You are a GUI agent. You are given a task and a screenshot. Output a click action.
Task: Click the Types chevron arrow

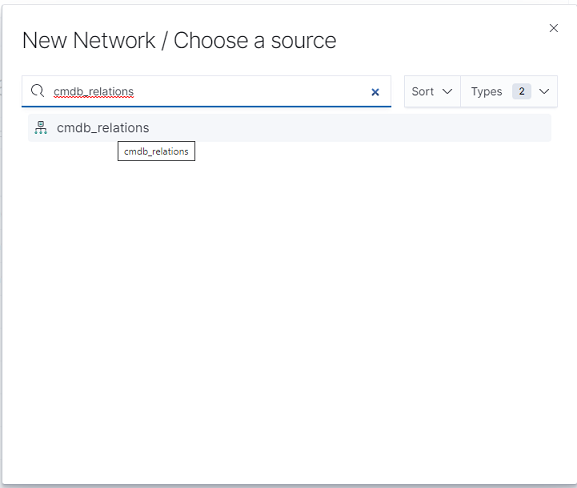pos(544,91)
